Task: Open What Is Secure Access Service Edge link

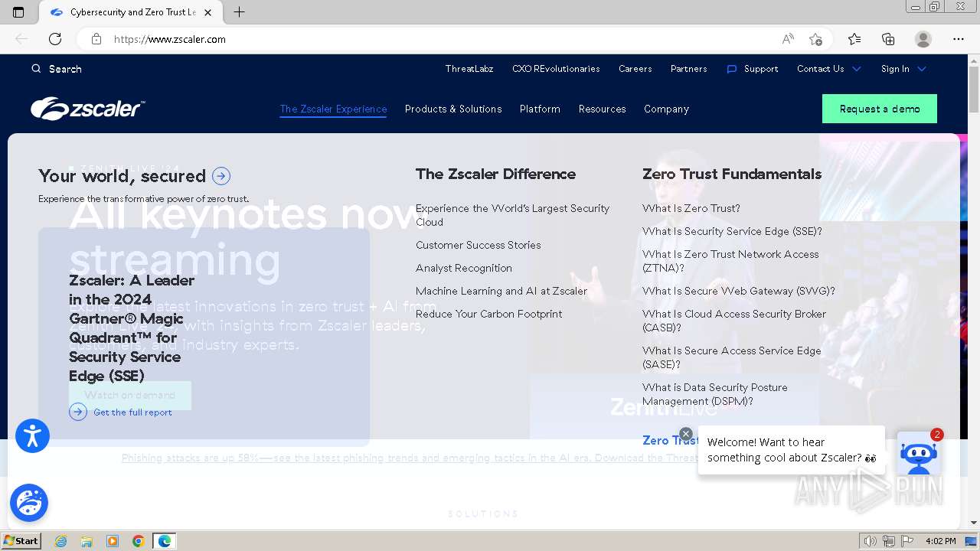Action: [x=732, y=357]
